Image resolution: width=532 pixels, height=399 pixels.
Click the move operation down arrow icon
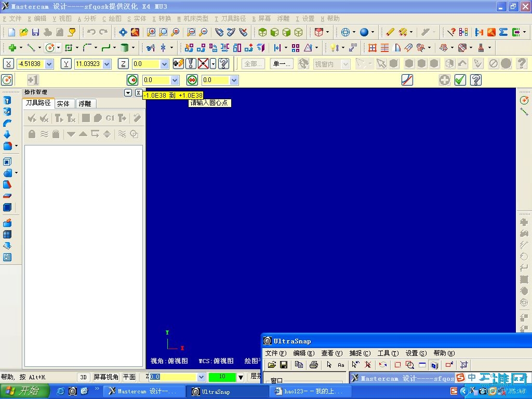[71, 134]
